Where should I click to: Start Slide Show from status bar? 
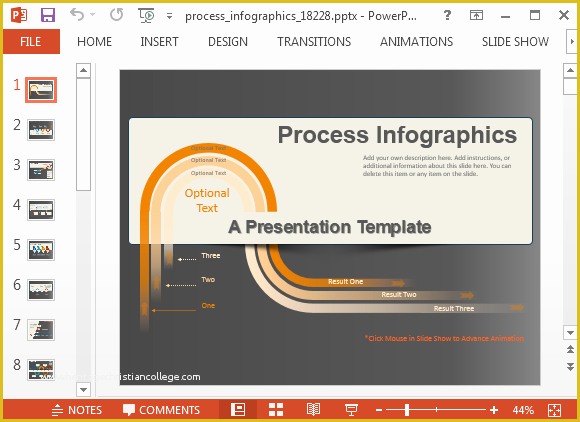(x=351, y=410)
